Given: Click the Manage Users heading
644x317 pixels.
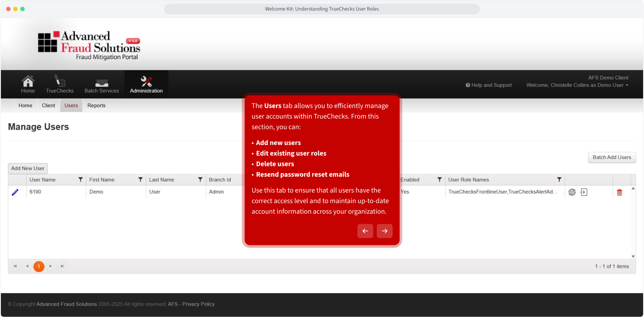Looking at the screenshot, I should pyautogui.click(x=38, y=127).
